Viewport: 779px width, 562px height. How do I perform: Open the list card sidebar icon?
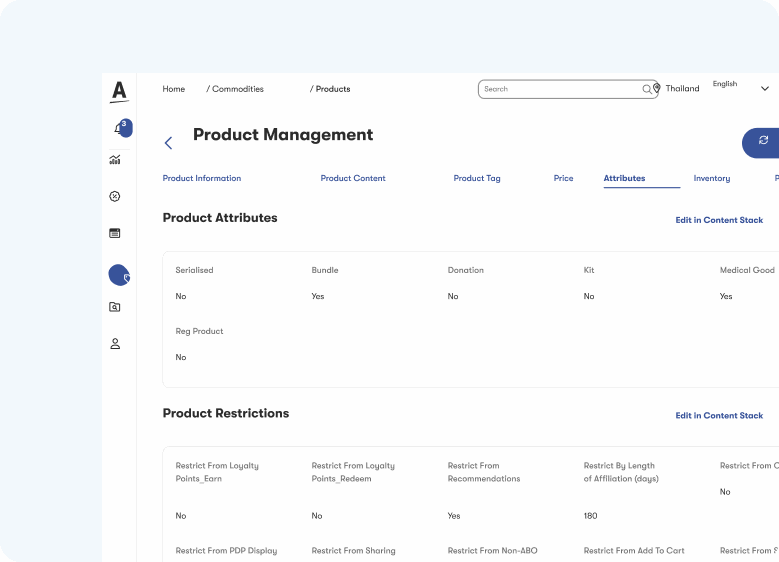(115, 233)
